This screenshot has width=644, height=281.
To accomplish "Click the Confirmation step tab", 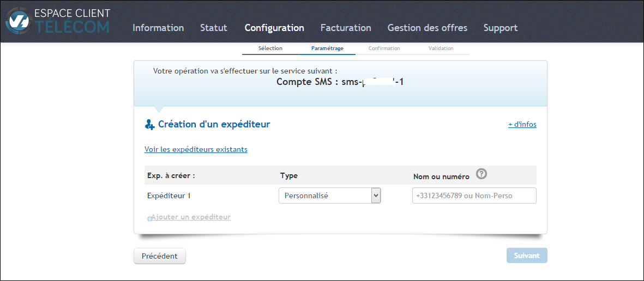I will [384, 48].
